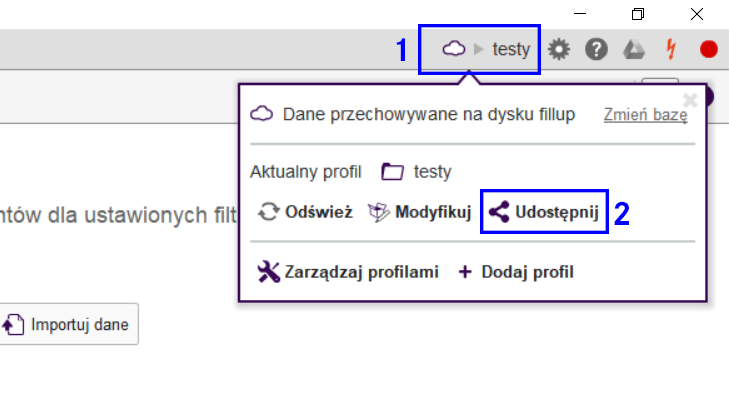Viewport: 729px width, 397px height.
Task: Open help question mark icon
Action: tap(596, 49)
